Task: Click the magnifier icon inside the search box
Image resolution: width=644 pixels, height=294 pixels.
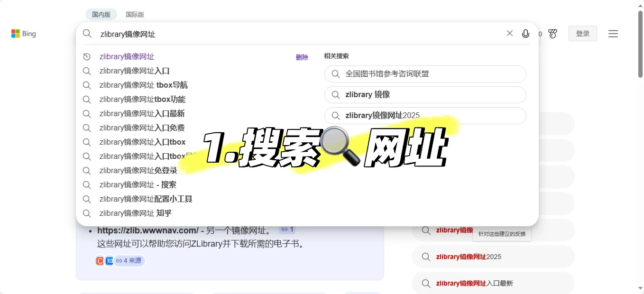Action: [87, 34]
